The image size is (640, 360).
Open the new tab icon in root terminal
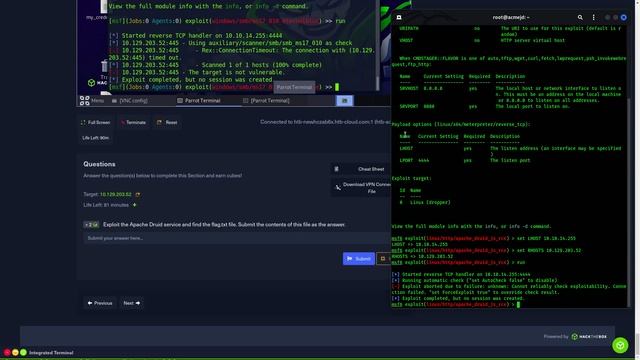click(x=399, y=17)
